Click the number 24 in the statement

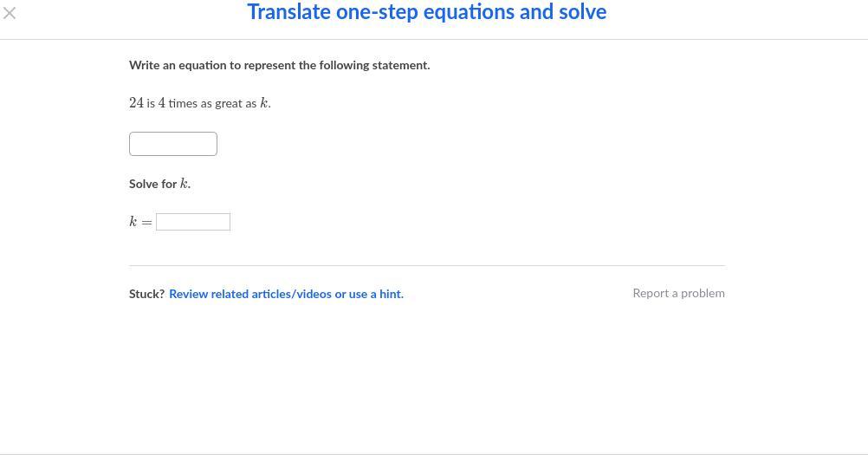[136, 103]
